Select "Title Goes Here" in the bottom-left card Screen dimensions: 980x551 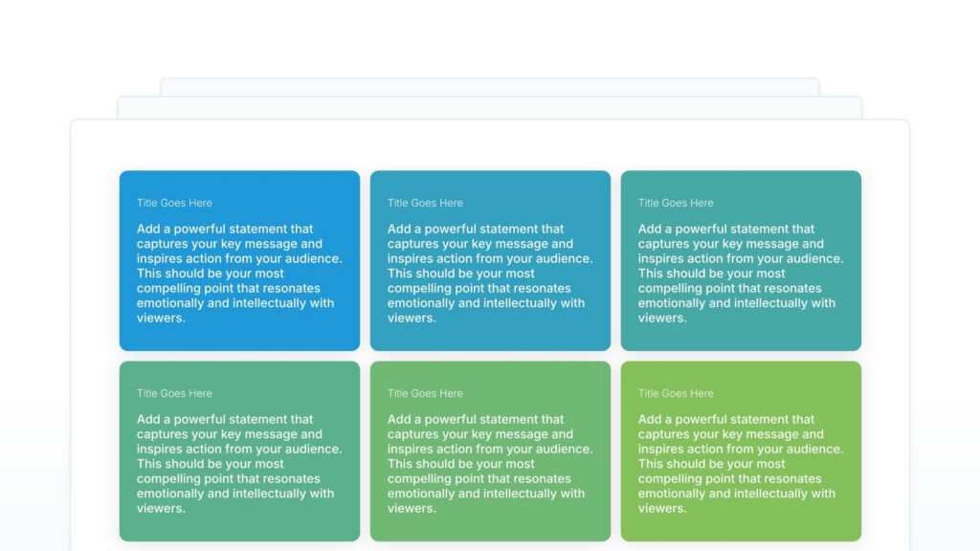coord(174,393)
